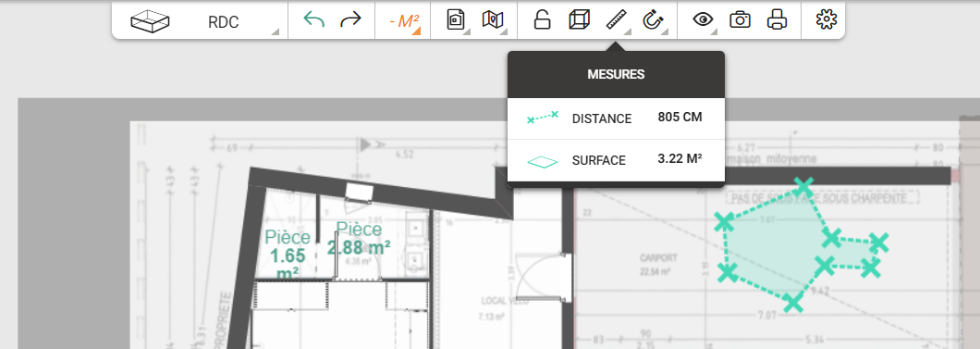The width and height of the screenshot is (980, 349).
Task: Toggle the magnet snapping option
Action: point(653,20)
